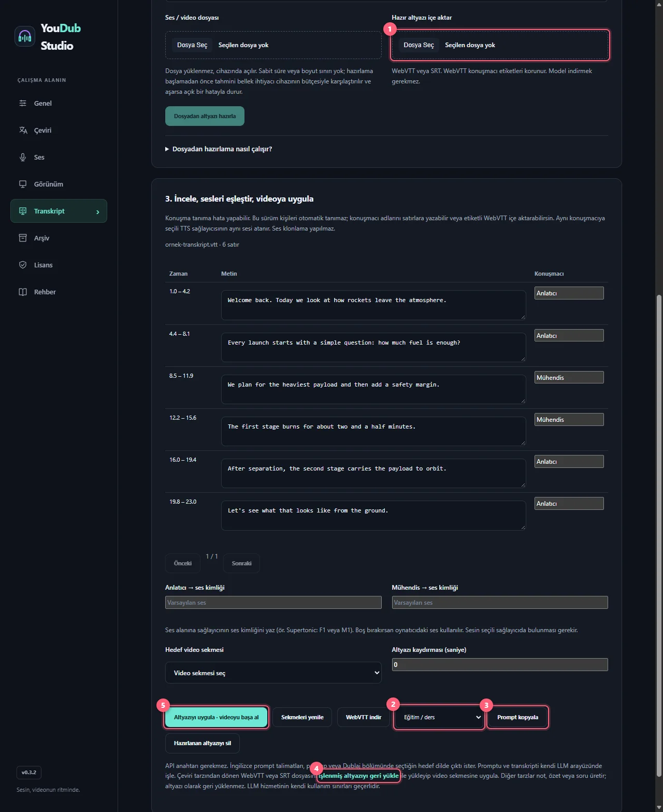Choose audio/video file with Dosya Seç under Ses / video dosyası

(x=192, y=45)
